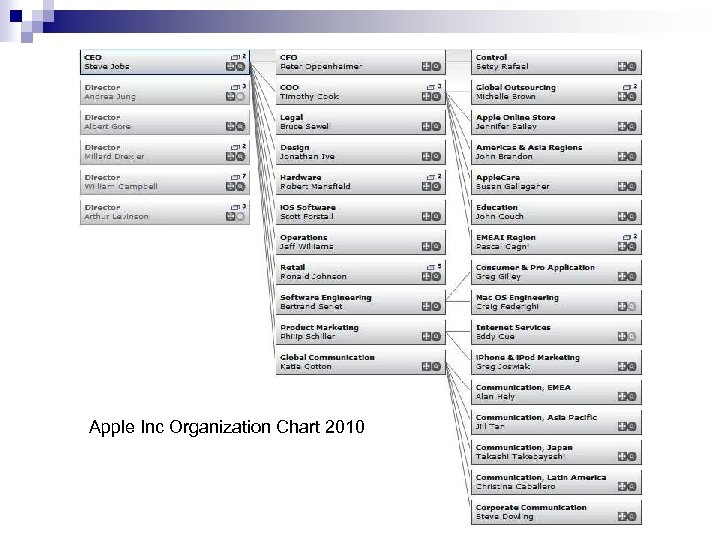Click the stacked cards icon on Michelle Brown card
Image resolution: width=720 pixels, height=540 pixels.
click(x=626, y=87)
